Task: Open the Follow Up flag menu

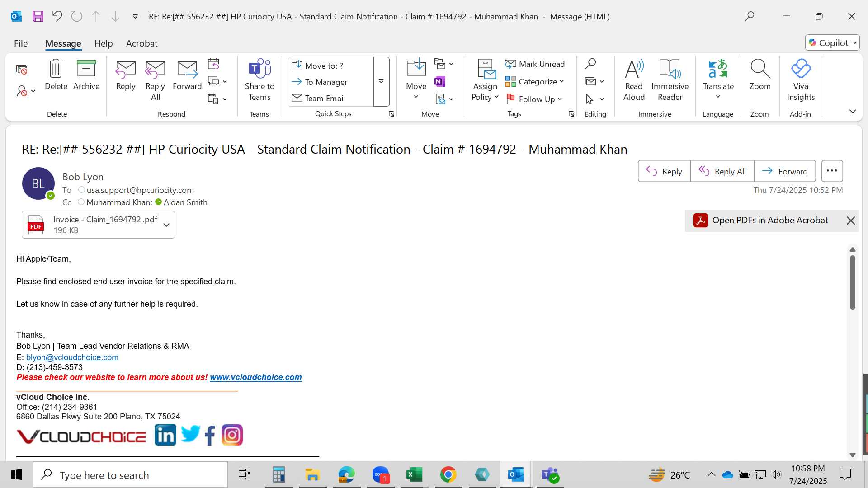Action: coord(534,99)
